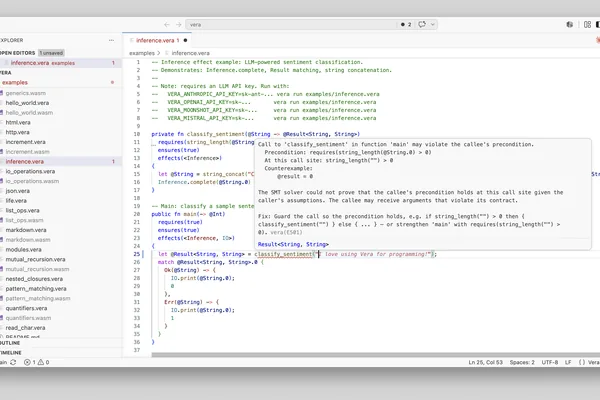
Task: Open generics.wasm file
Action: (25, 93)
